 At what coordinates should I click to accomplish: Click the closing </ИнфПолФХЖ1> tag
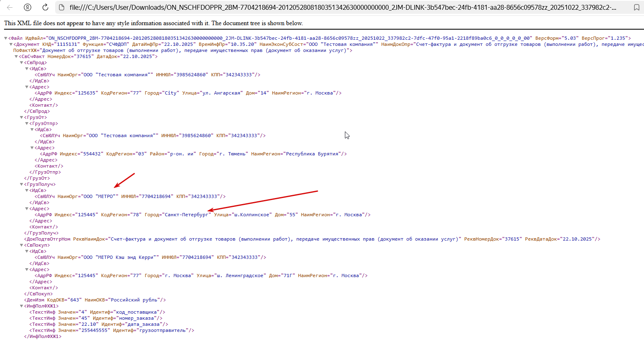tap(43, 336)
